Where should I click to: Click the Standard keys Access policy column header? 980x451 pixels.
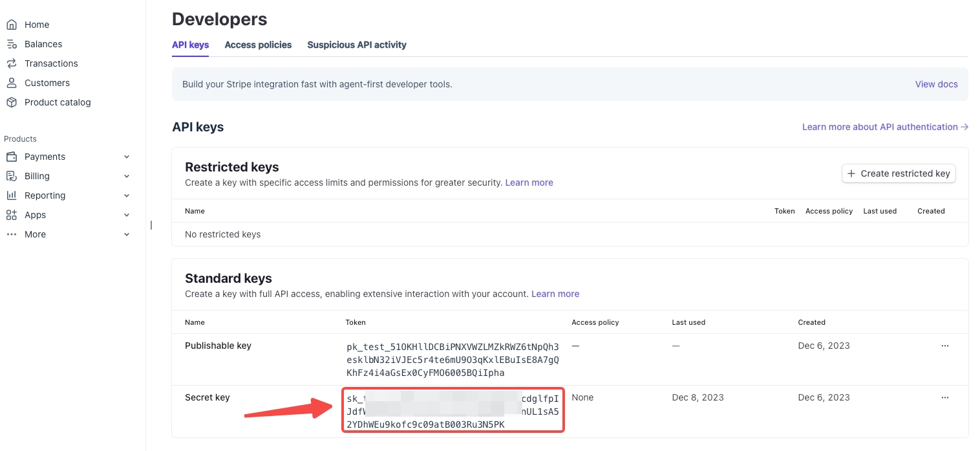(595, 322)
